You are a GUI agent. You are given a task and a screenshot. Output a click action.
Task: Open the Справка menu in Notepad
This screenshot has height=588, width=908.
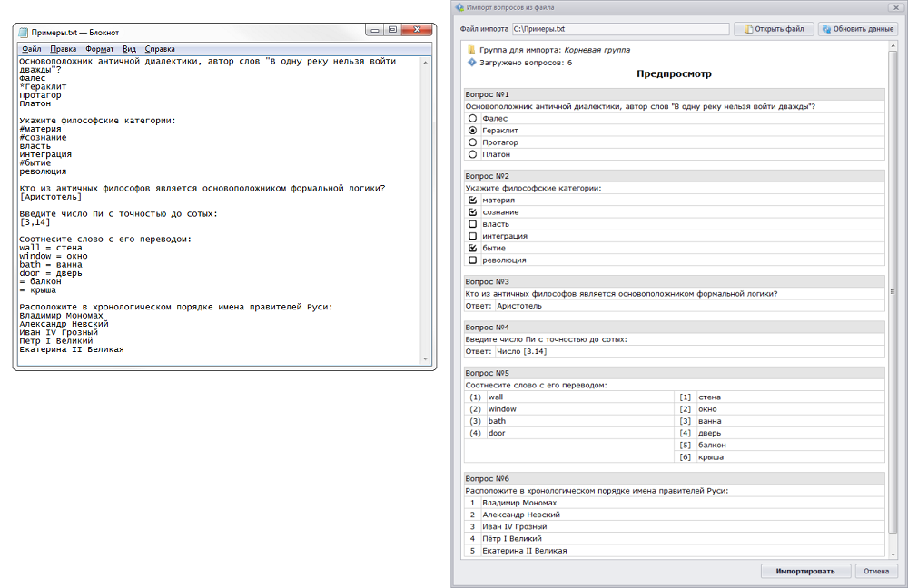(160, 49)
